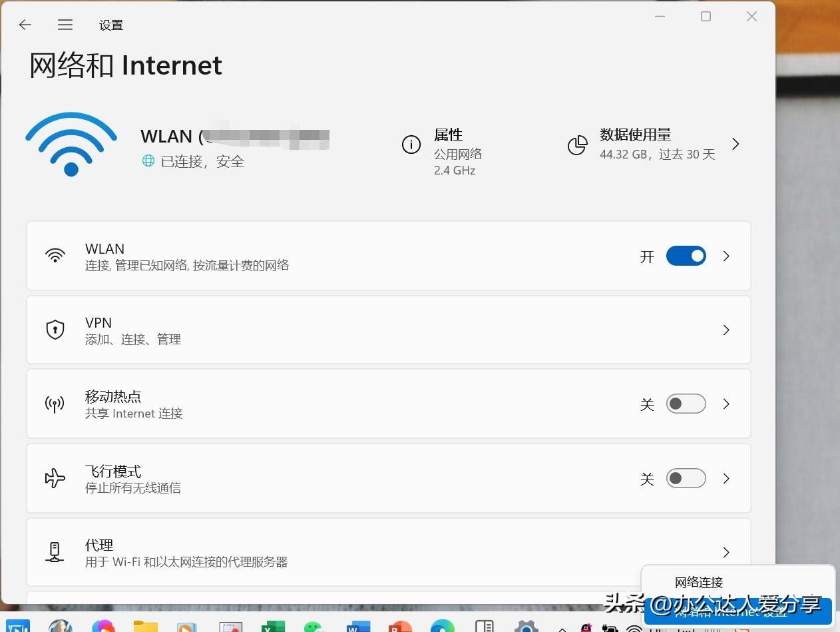
Task: Click the blue Wi-Fi connection status icon
Action: [x=71, y=143]
